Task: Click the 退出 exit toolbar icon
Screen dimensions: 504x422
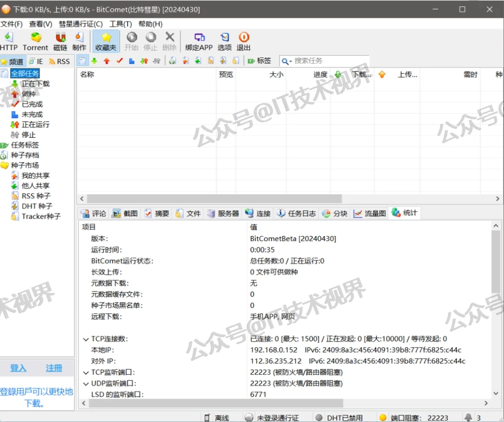Action: [243, 41]
